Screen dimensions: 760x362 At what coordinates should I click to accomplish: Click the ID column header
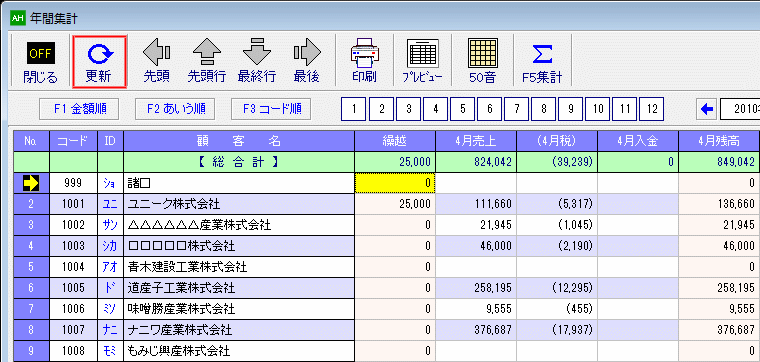click(x=110, y=141)
